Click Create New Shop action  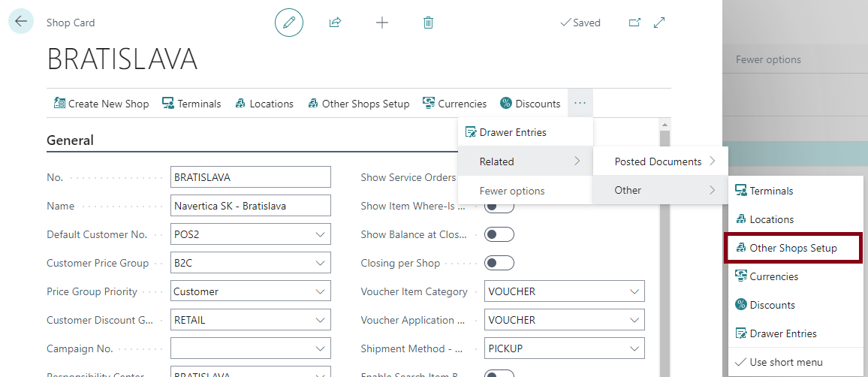coord(101,104)
